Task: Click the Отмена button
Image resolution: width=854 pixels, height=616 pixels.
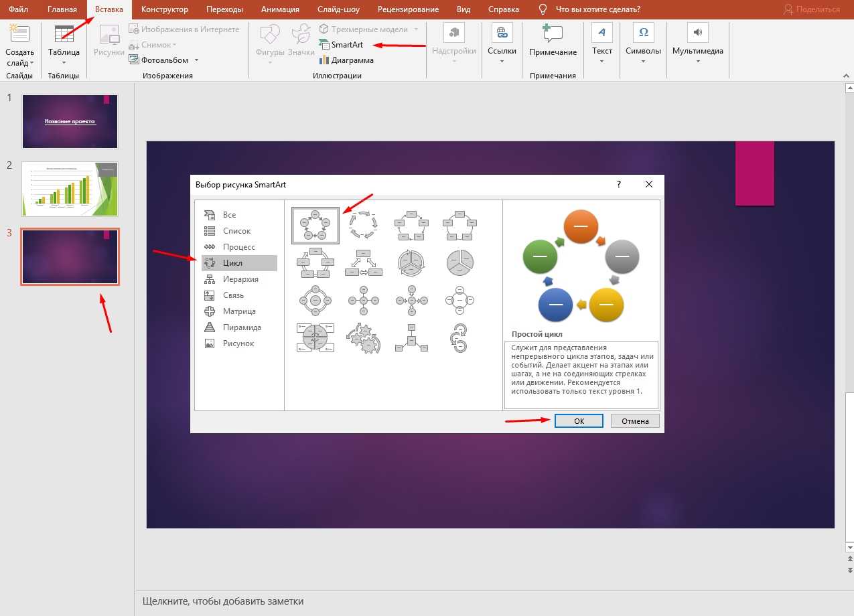Action: pos(634,421)
